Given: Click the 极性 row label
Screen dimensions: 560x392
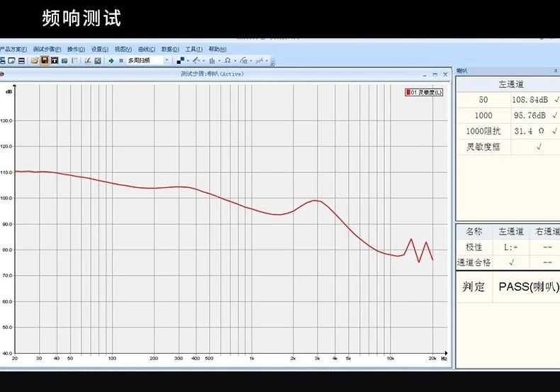Looking at the screenshot, I should tap(474, 247).
